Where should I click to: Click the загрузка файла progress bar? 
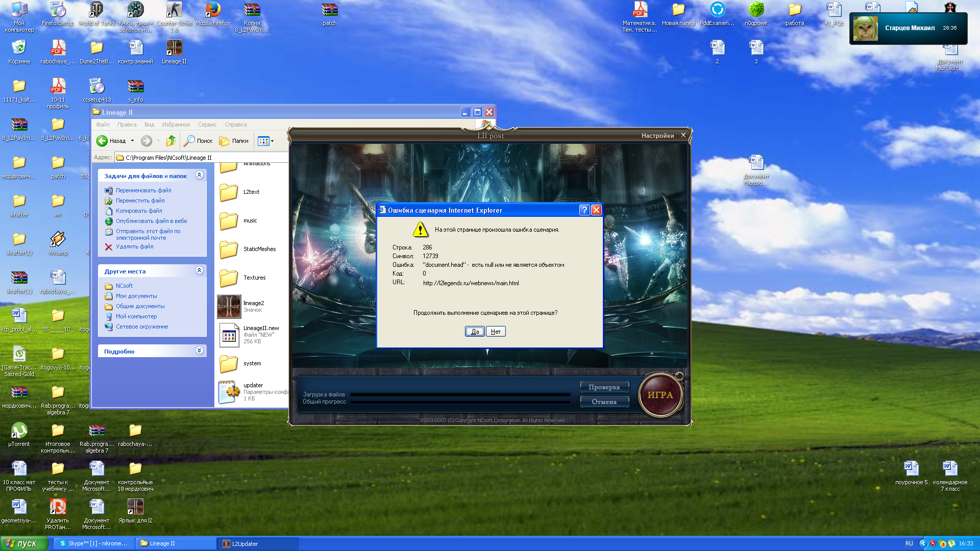(x=460, y=394)
